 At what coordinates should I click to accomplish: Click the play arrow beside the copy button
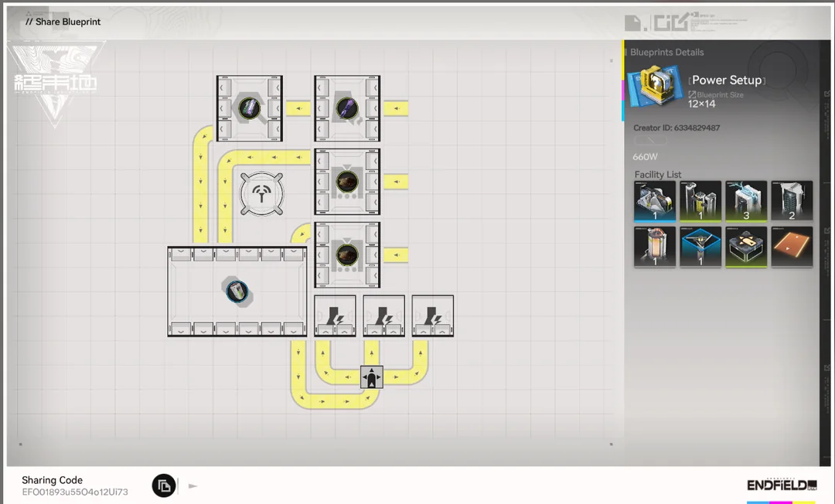click(192, 485)
